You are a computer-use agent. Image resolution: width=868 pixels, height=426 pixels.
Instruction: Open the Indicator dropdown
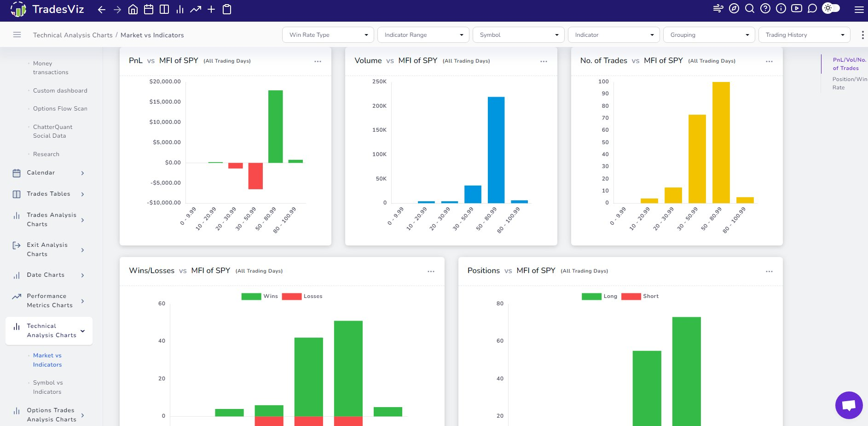[x=613, y=35]
